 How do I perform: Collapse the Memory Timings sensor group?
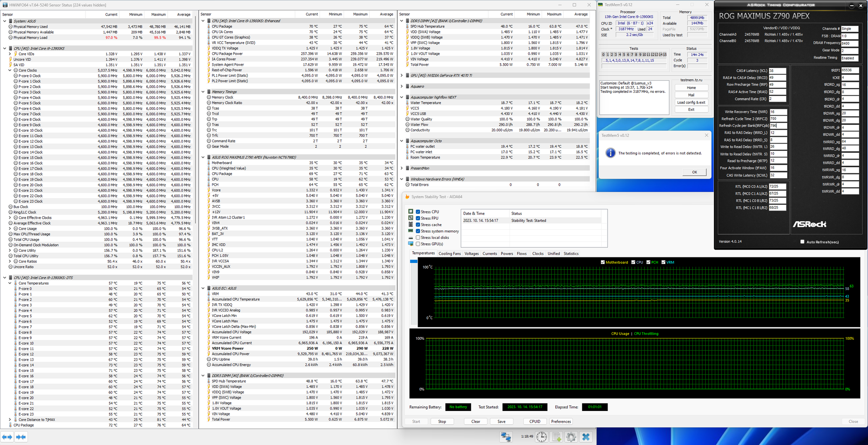click(x=203, y=92)
